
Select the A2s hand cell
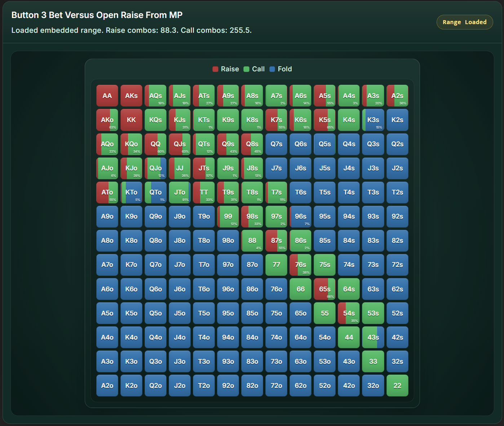tap(397, 96)
